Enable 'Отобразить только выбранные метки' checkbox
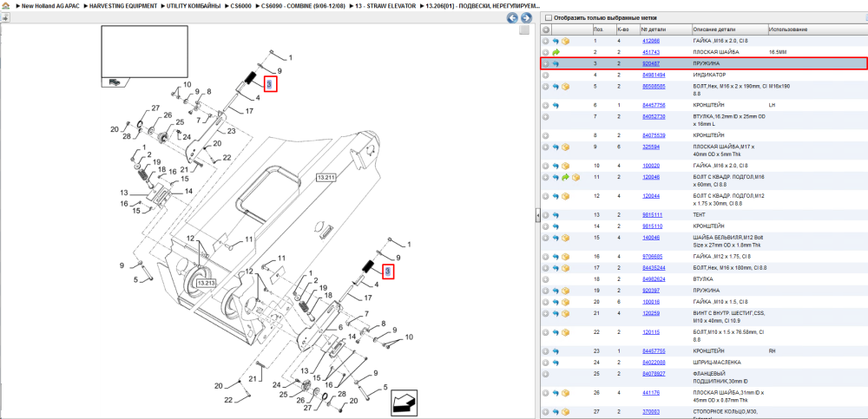This screenshot has width=868, height=419. [x=549, y=18]
